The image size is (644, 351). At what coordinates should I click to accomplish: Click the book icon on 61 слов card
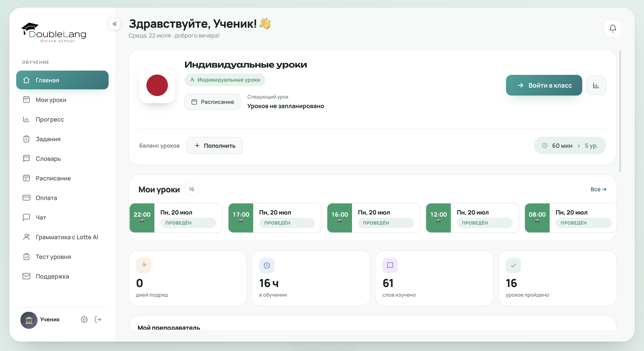point(390,265)
